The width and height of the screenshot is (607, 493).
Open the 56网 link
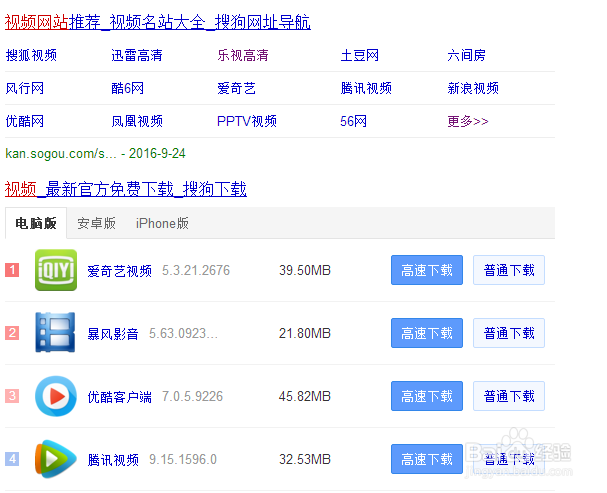click(353, 121)
